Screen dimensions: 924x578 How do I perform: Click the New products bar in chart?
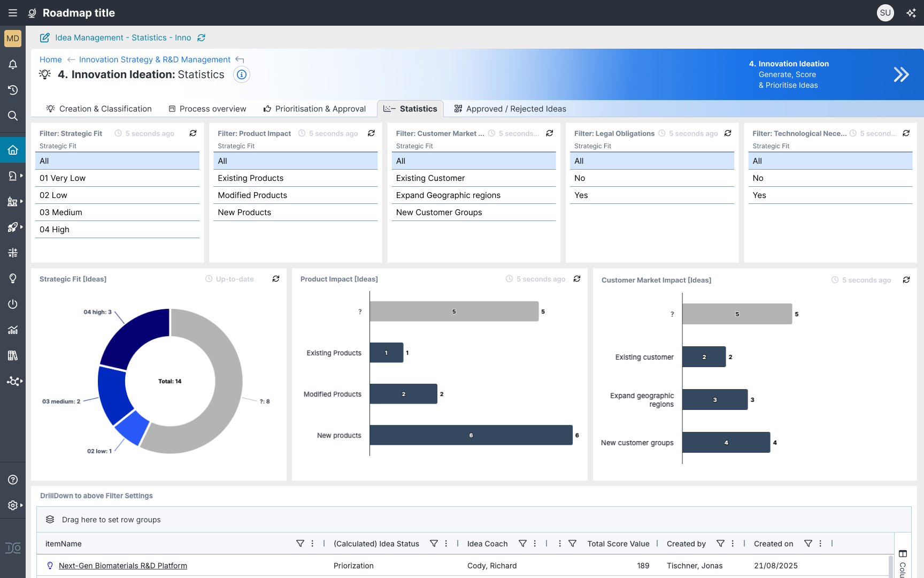tap(471, 435)
